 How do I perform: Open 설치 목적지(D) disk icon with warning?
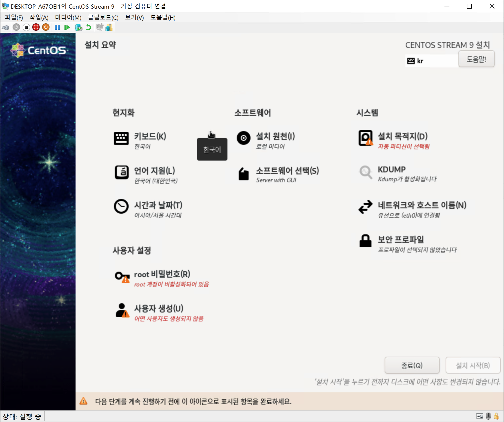click(x=365, y=138)
